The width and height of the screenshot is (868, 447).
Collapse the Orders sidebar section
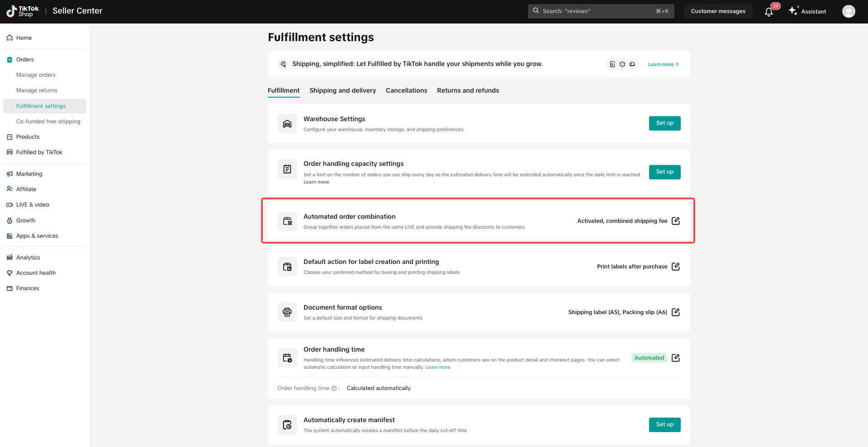point(25,60)
